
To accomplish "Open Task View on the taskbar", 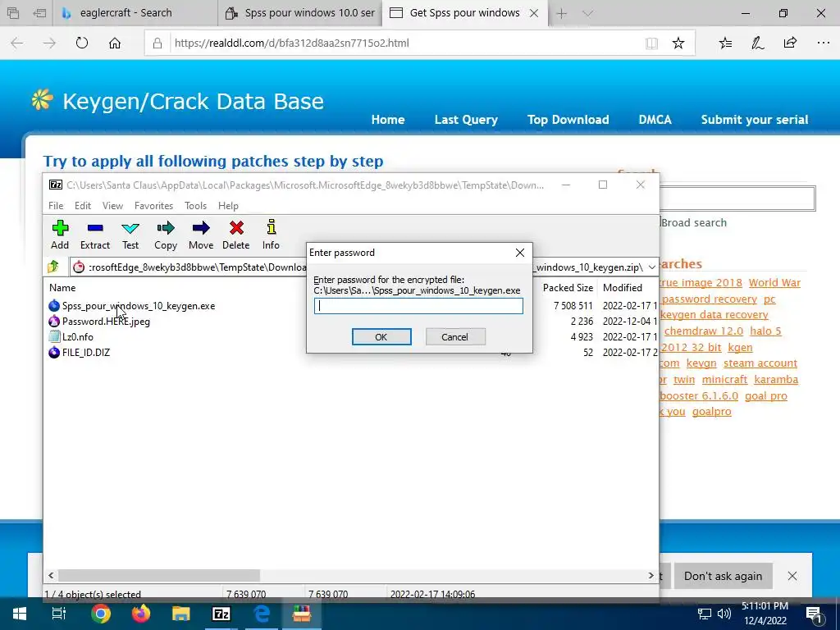I will point(59,614).
